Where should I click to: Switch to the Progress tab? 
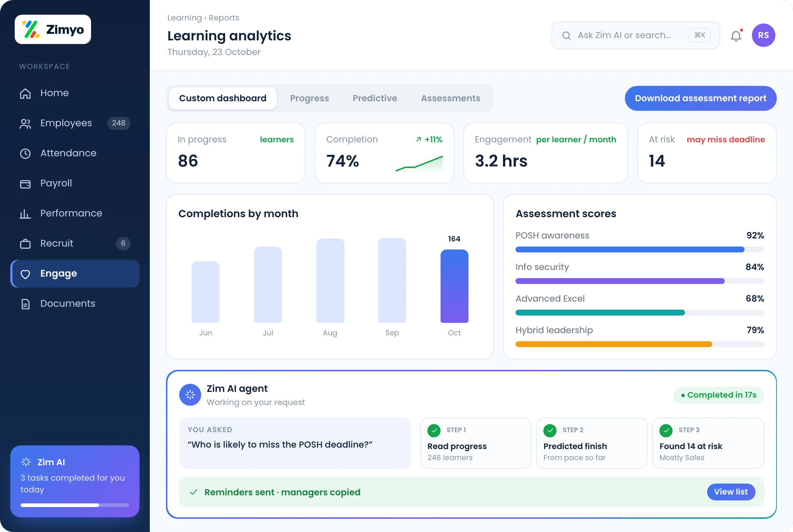coord(309,98)
